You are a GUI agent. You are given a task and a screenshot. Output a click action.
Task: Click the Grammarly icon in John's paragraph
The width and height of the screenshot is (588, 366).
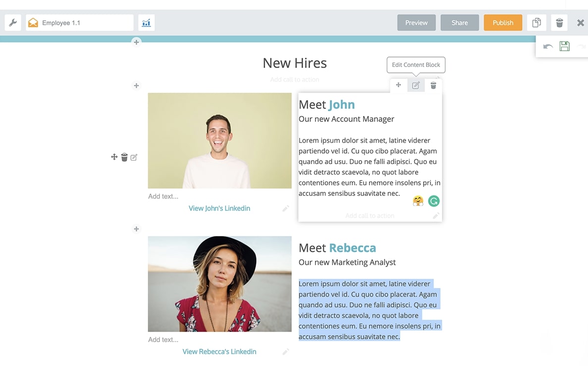click(433, 200)
